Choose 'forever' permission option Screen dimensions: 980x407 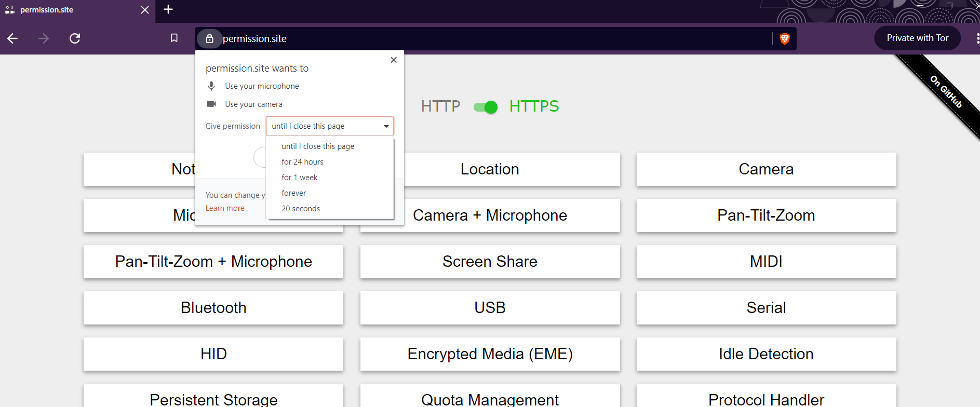coord(330,193)
